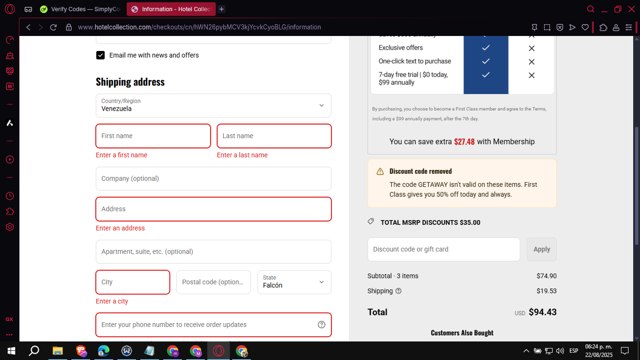The width and height of the screenshot is (640, 360).
Task: Reload the checkout page
Action: pos(53,27)
